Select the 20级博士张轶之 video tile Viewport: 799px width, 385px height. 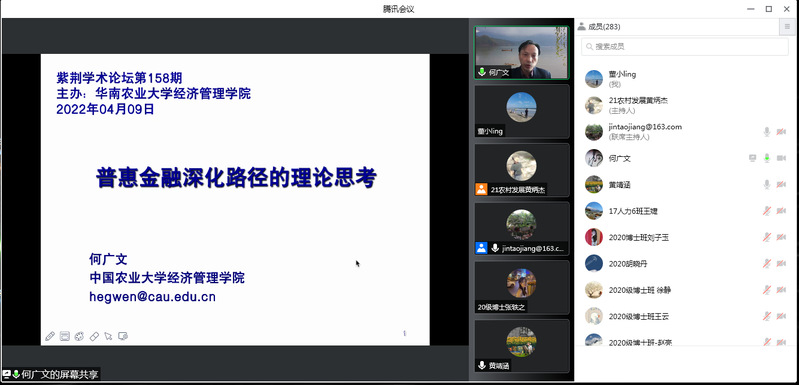click(522, 287)
